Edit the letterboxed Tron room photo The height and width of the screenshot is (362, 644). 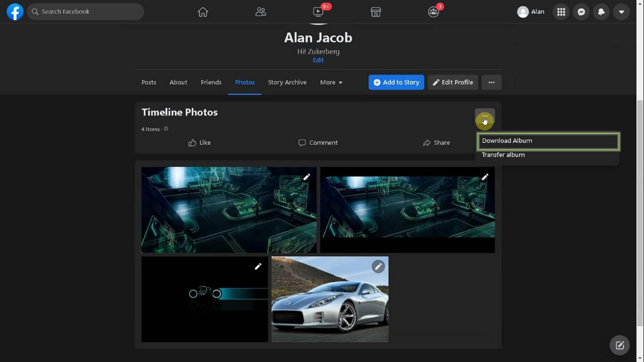[485, 177]
